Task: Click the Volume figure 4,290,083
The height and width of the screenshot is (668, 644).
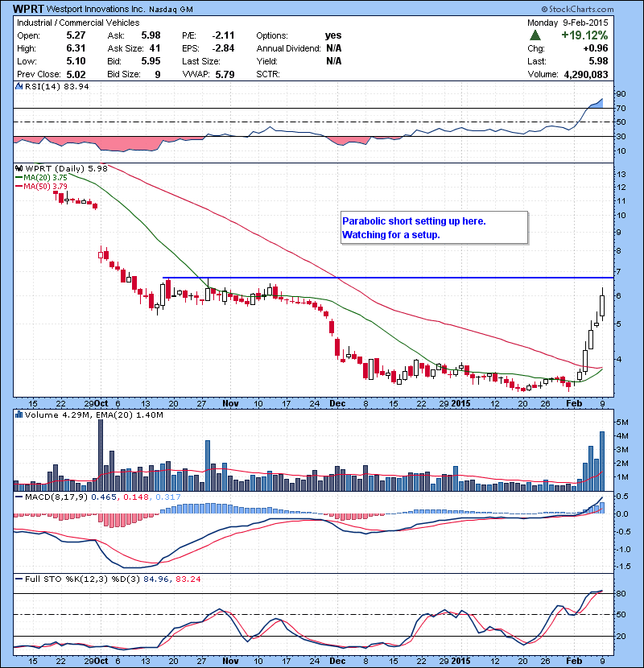Action: [x=586, y=74]
